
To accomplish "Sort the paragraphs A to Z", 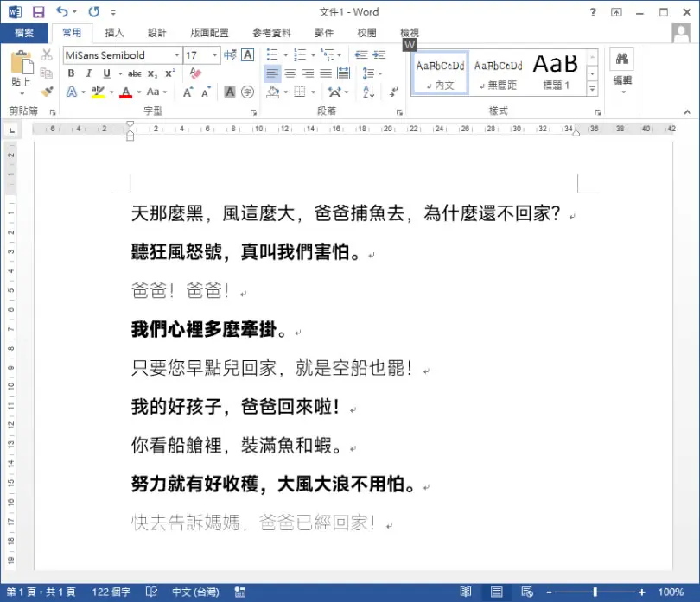I will (369, 92).
